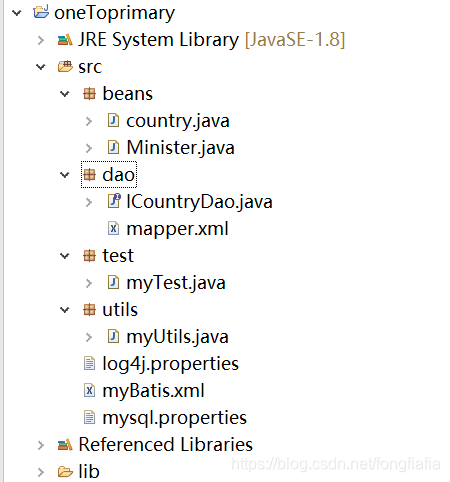Viewport: 450px width, 482px height.
Task: Collapse the test package
Action: [x=65, y=256]
